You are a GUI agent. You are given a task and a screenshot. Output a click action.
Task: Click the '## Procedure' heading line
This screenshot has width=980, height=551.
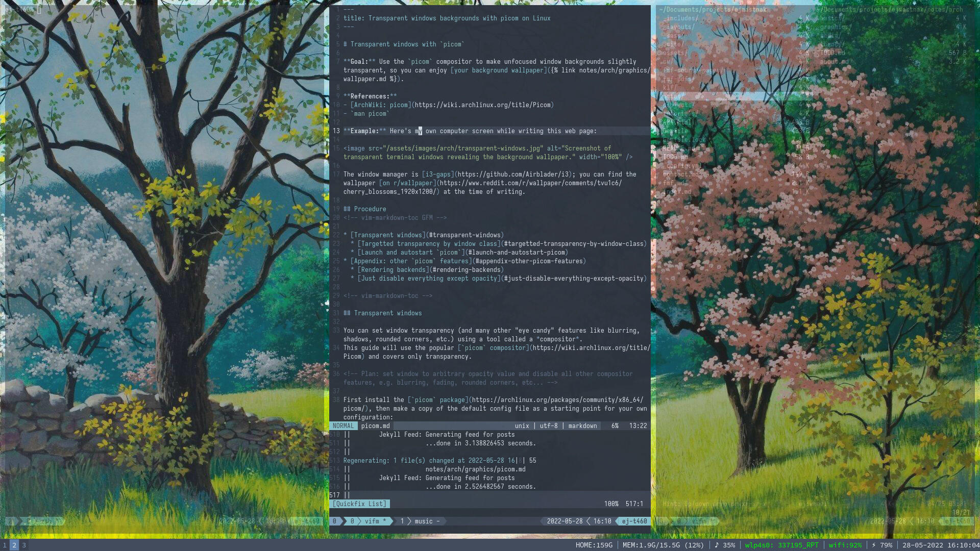coord(365,209)
